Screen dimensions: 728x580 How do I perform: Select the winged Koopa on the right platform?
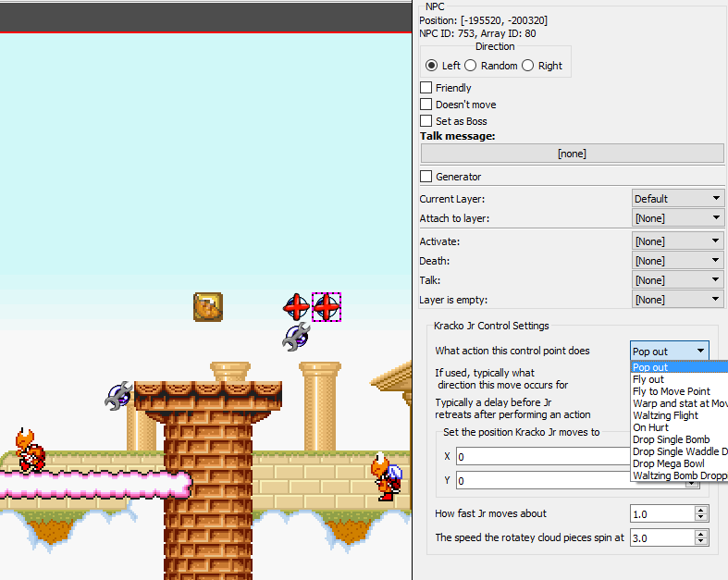click(387, 477)
